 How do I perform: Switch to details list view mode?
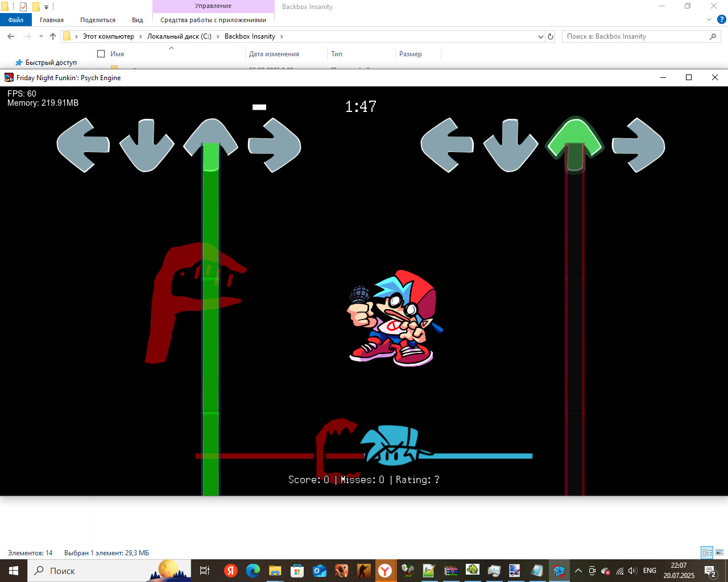coord(707,552)
